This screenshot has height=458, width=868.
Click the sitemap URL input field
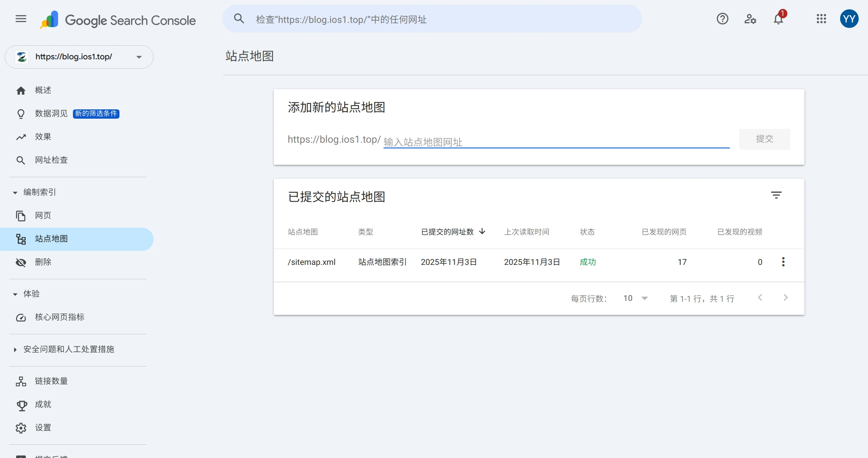click(x=543, y=141)
